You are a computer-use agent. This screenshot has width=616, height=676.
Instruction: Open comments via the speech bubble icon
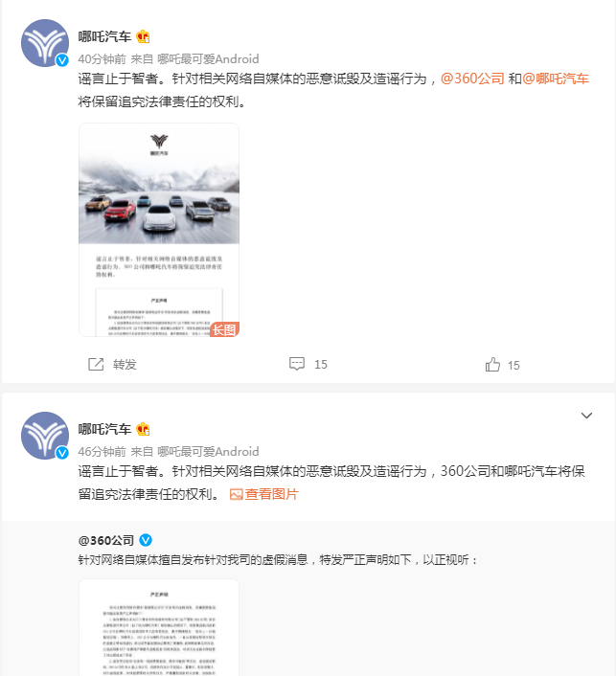(x=297, y=364)
